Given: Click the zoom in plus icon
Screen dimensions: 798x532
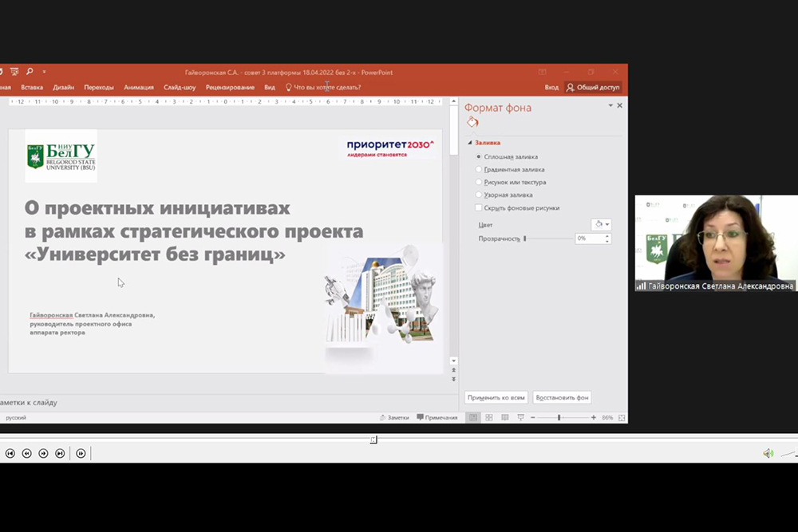Looking at the screenshot, I should 593,417.
